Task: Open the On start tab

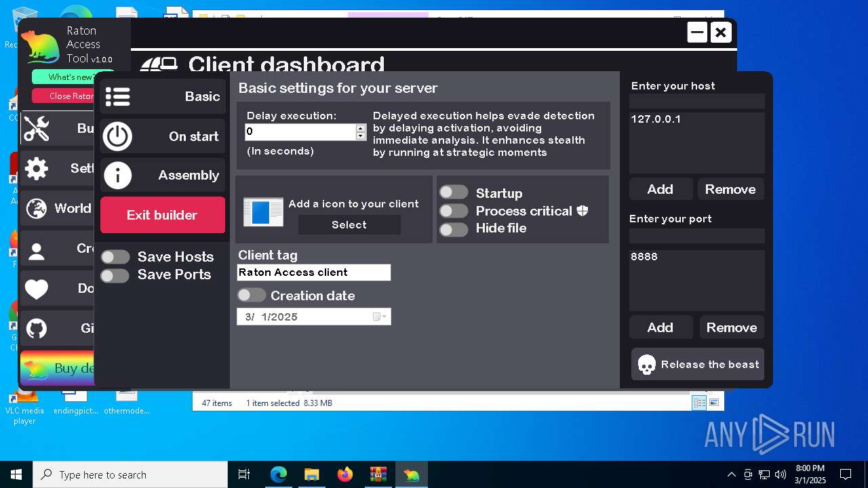Action: [x=163, y=136]
